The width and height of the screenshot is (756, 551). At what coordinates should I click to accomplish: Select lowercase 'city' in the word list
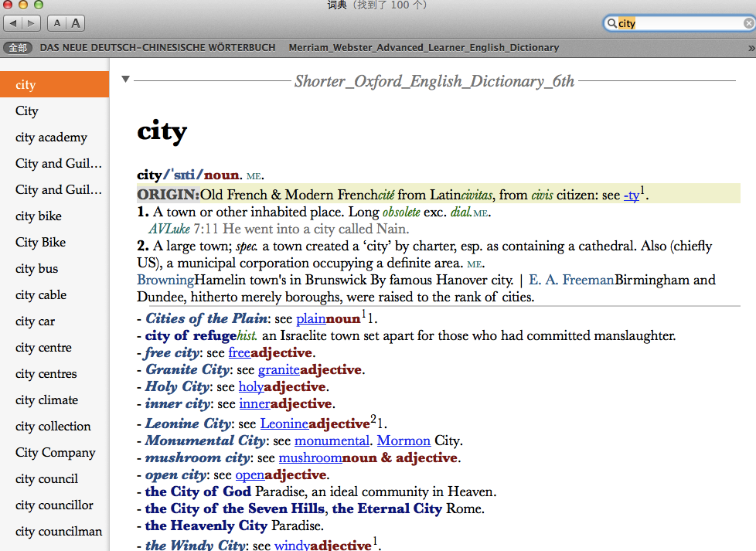click(x=54, y=84)
